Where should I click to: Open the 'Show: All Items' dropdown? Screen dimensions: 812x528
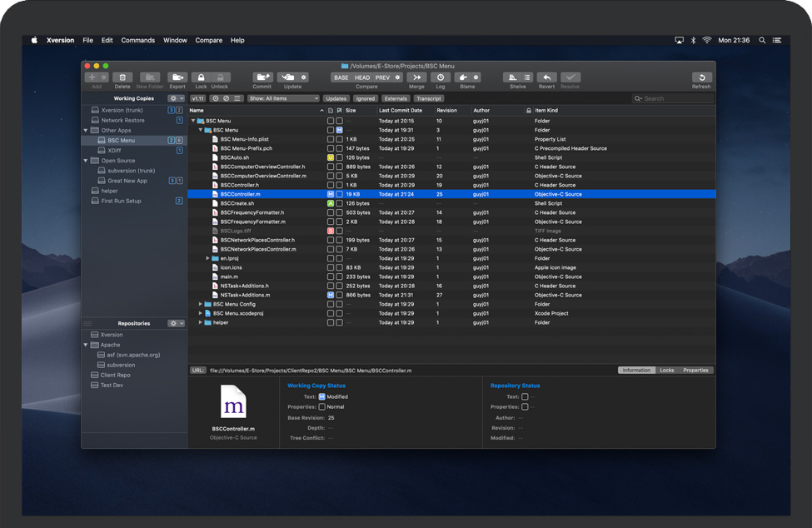[283, 98]
